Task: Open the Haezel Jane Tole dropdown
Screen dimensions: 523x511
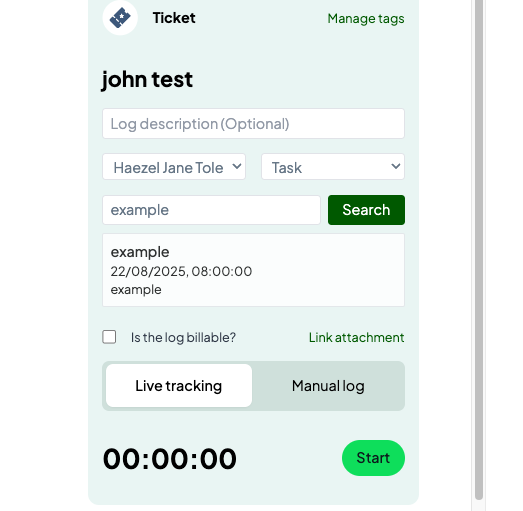Action: pos(174,167)
